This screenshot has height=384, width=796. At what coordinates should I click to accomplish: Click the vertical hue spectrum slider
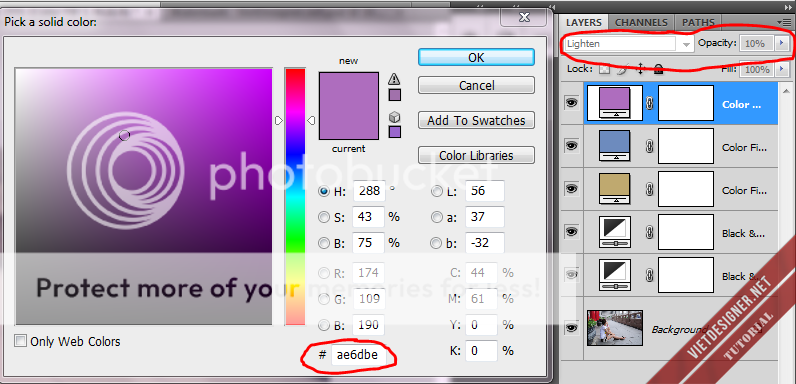[295, 196]
